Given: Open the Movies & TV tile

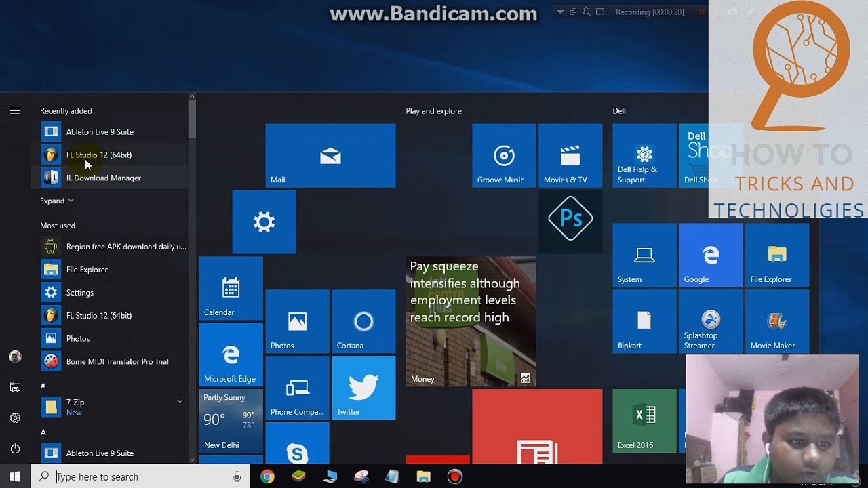Looking at the screenshot, I should (x=570, y=155).
